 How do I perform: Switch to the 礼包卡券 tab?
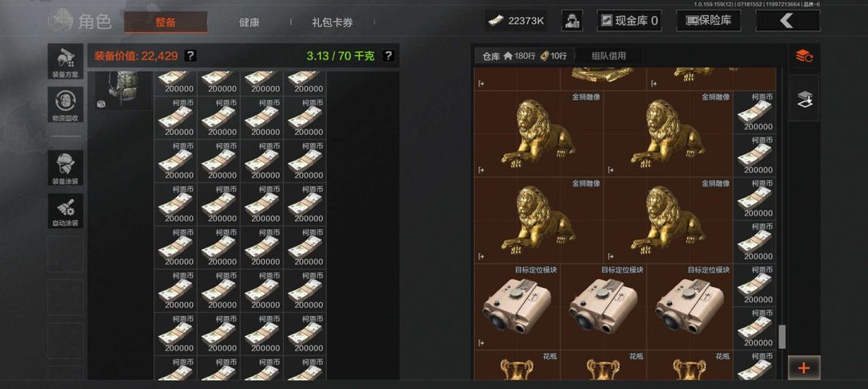[x=332, y=23]
